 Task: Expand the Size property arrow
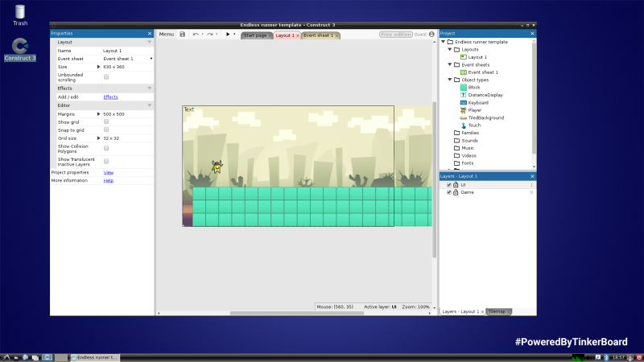pyautogui.click(x=98, y=67)
